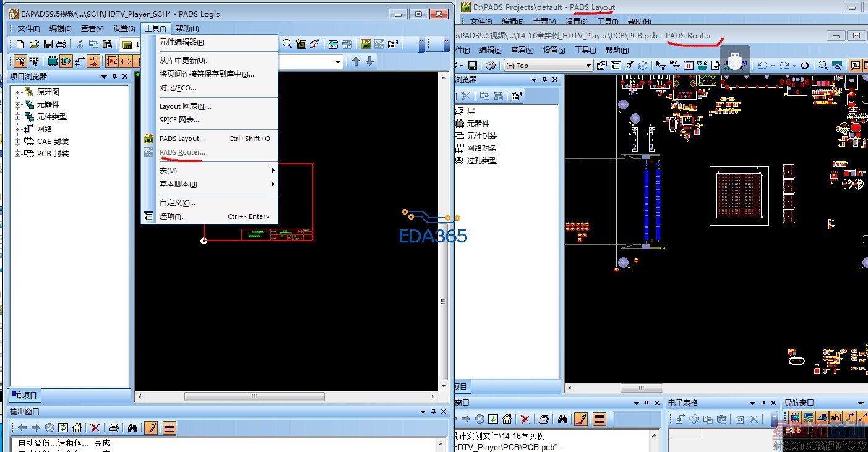Click the down arrow button in PADS Logic toolbar
868x452 pixels.
369,61
